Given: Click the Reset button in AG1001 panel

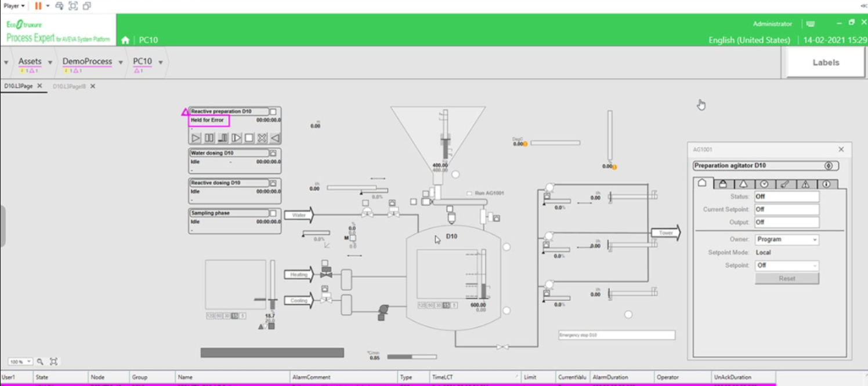Looking at the screenshot, I should coord(787,278).
